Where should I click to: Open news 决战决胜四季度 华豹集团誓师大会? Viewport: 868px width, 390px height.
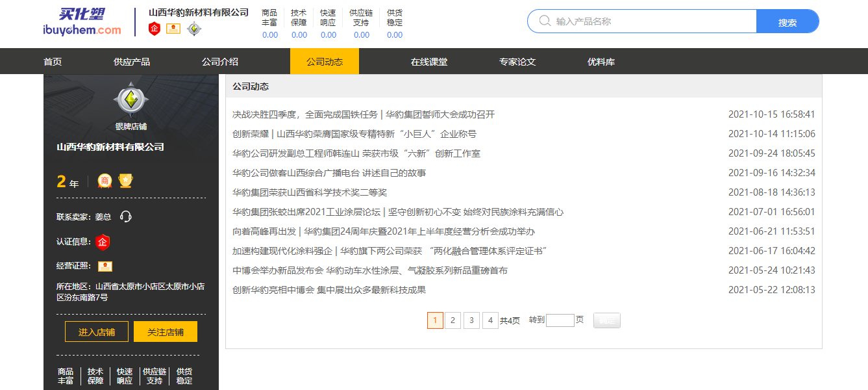pyautogui.click(x=364, y=114)
